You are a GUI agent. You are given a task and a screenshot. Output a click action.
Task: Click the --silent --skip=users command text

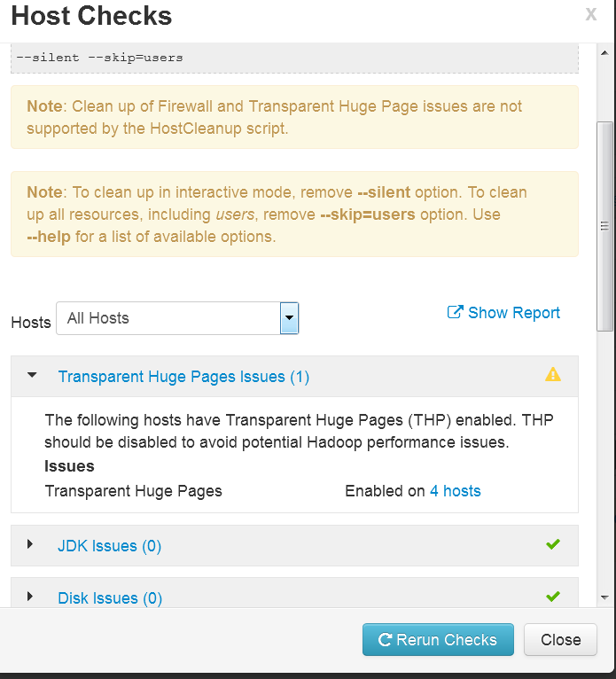pos(99,58)
